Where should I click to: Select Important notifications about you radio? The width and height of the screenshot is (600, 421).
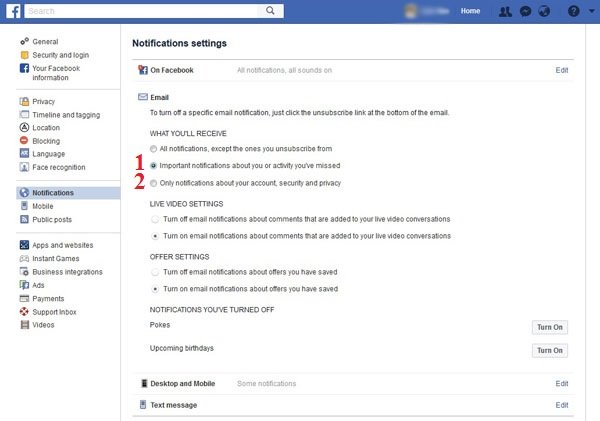point(153,166)
